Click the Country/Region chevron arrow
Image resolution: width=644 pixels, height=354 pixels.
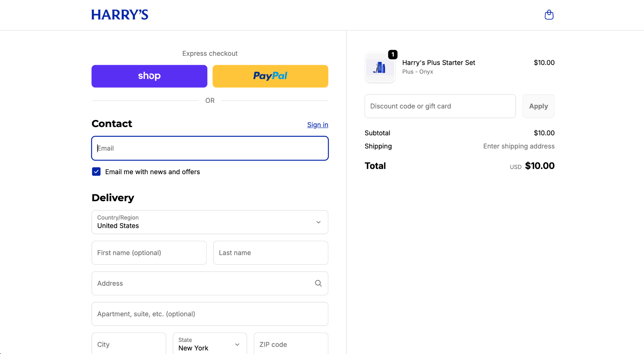pyautogui.click(x=318, y=222)
